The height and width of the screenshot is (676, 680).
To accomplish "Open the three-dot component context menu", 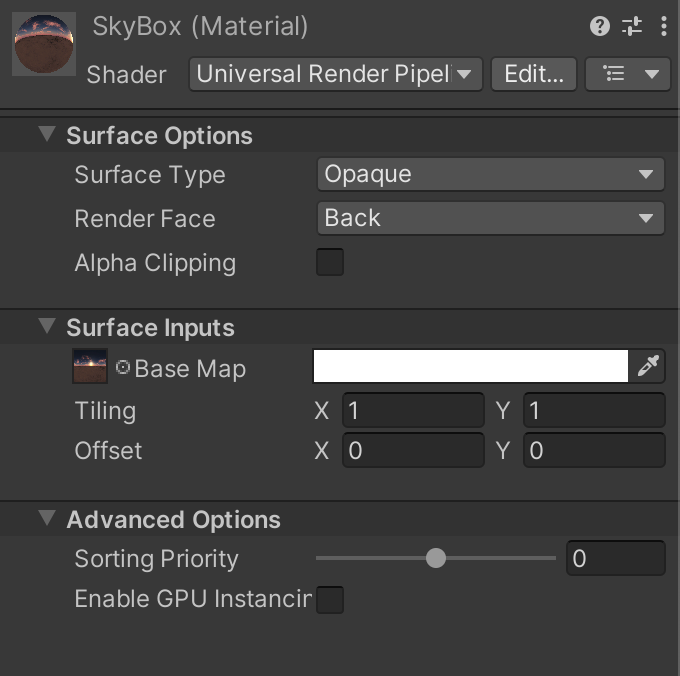I will (664, 26).
